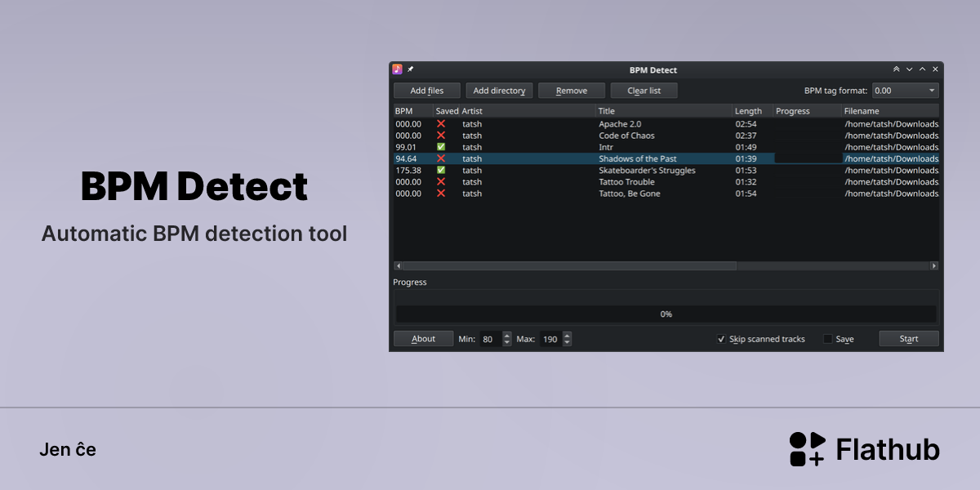Click the Max BPM input field showing 190
The height and width of the screenshot is (490, 980).
[x=550, y=339]
